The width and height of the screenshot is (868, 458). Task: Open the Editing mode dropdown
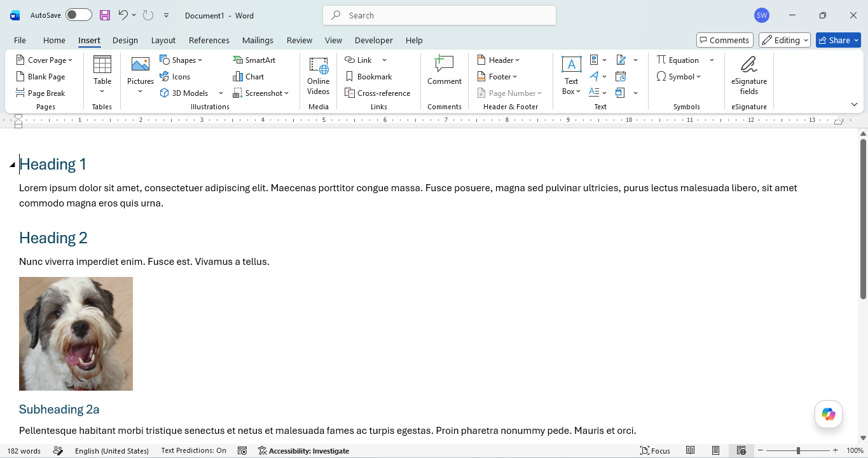pos(785,40)
